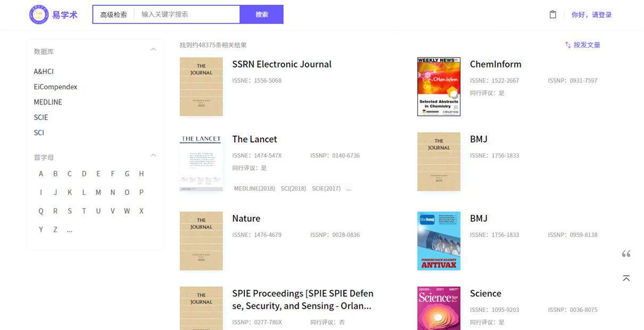Expand The Lancet database tags ellipsis
Image resolution: width=644 pixels, height=330 pixels.
(x=349, y=188)
